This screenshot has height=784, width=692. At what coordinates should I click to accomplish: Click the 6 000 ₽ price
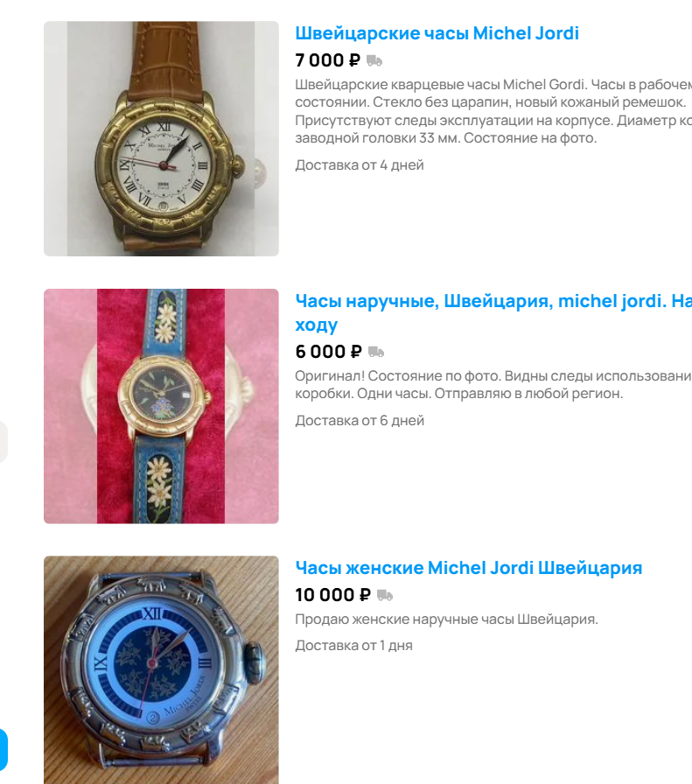click(328, 352)
